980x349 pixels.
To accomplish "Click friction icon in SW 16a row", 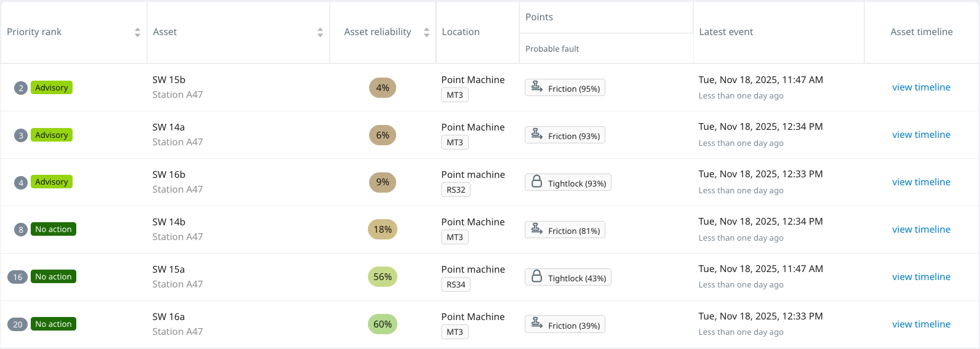I will [537, 324].
